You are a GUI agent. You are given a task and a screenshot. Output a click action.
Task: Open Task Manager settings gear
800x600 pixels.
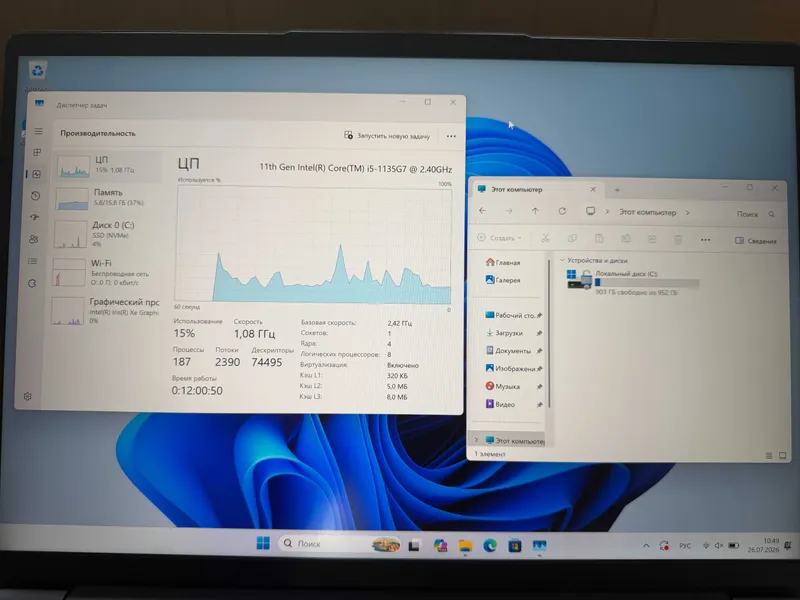click(x=28, y=396)
